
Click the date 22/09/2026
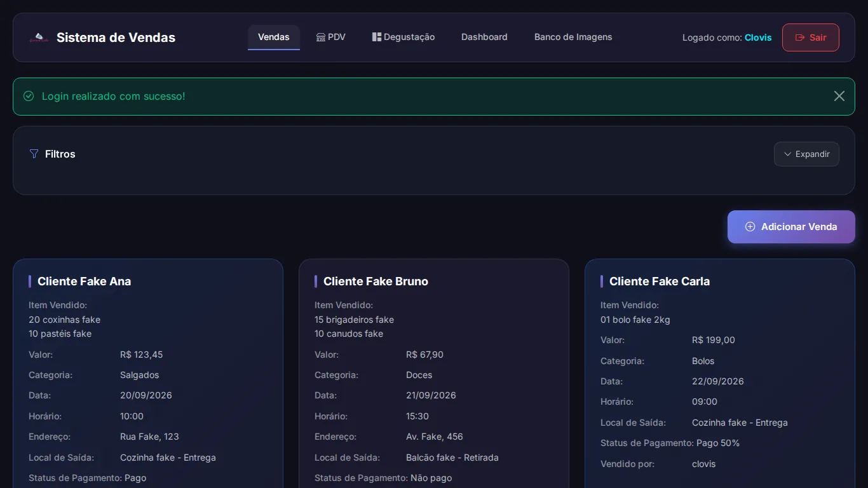(x=717, y=381)
